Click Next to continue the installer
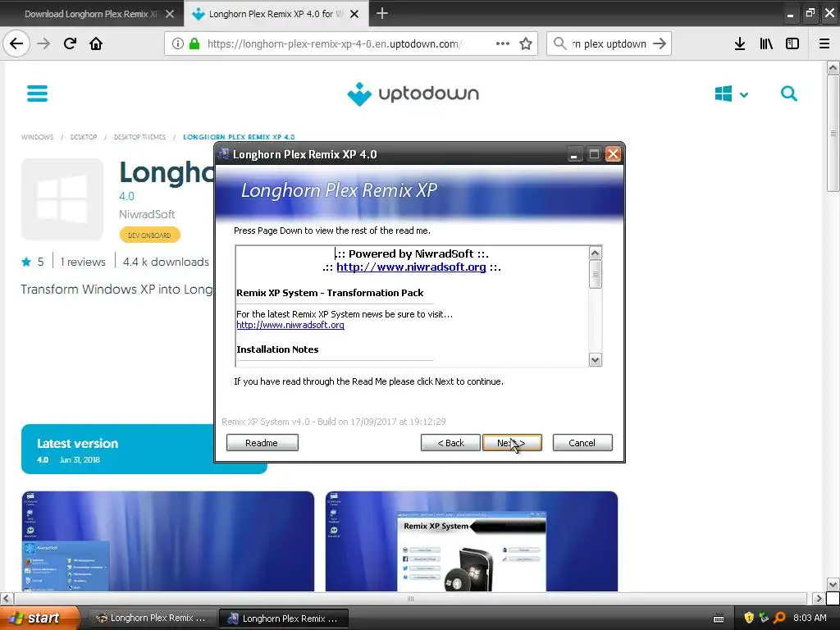The height and width of the screenshot is (630, 840). (512, 443)
